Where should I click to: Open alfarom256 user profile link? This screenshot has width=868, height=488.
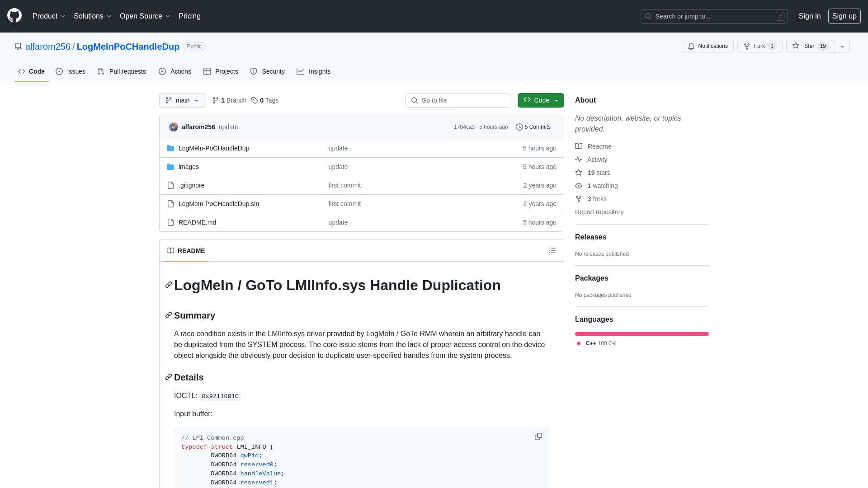(x=48, y=47)
